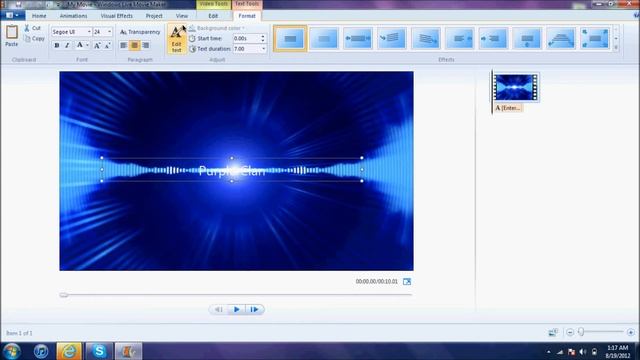Image resolution: width=640 pixels, height=360 pixels.
Task: Open the Video Tools Edit tab
Action: coord(213,16)
